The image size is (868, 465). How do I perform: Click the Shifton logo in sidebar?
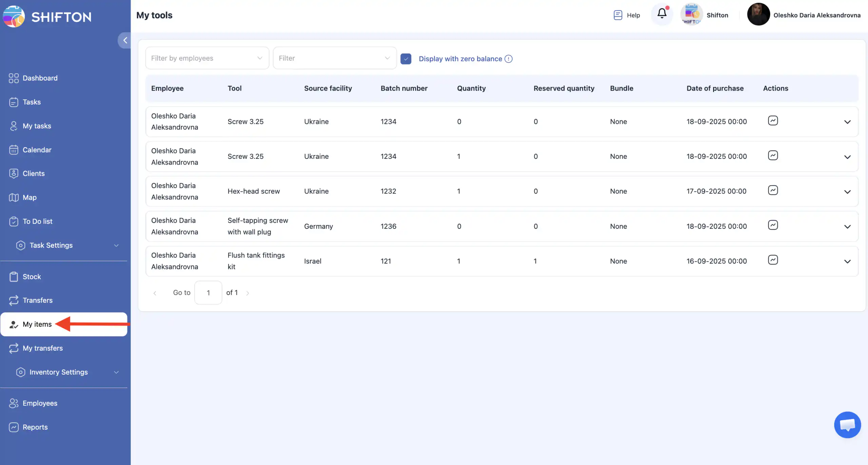[x=47, y=16]
